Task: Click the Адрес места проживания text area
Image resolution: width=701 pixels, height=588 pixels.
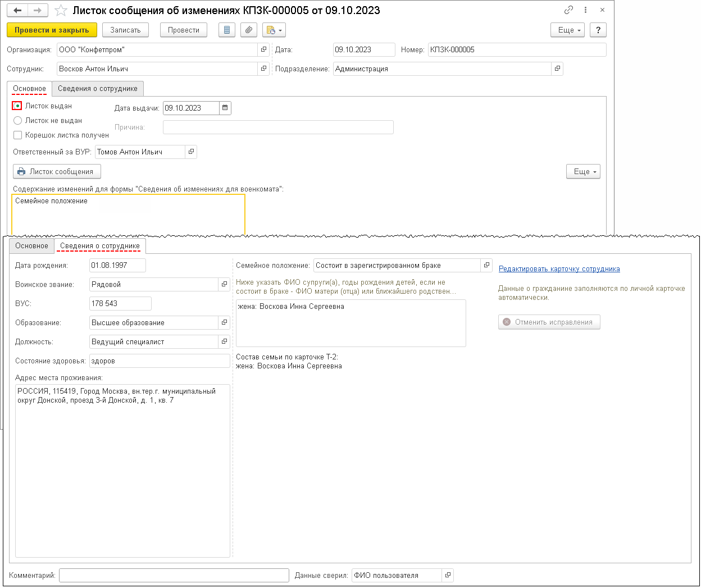Action: coord(122,471)
